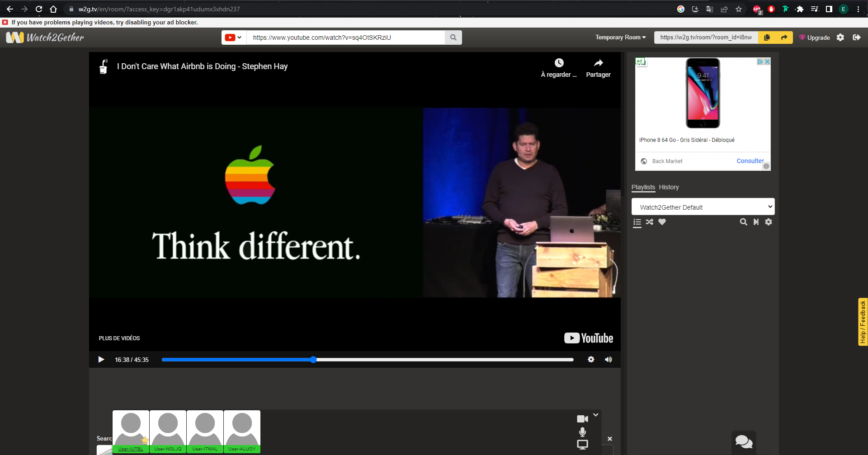Open the YouTube channel avatar icon
The height and width of the screenshot is (455, 868).
[104, 66]
